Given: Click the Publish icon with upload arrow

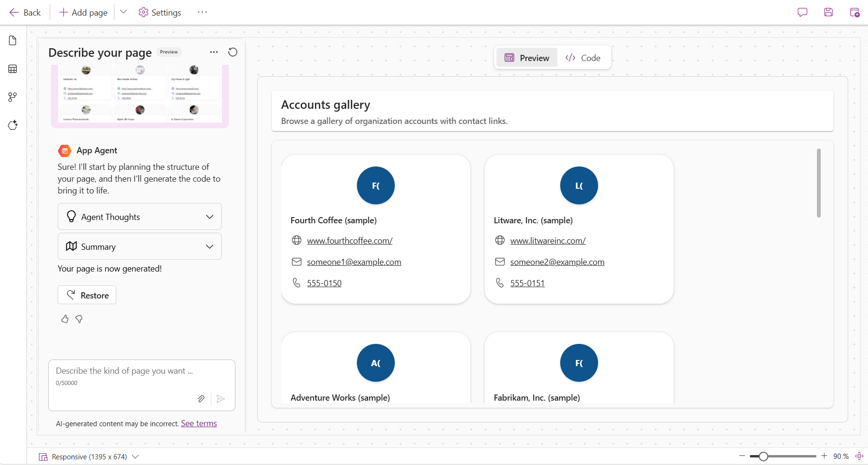Looking at the screenshot, I should click(x=855, y=12).
